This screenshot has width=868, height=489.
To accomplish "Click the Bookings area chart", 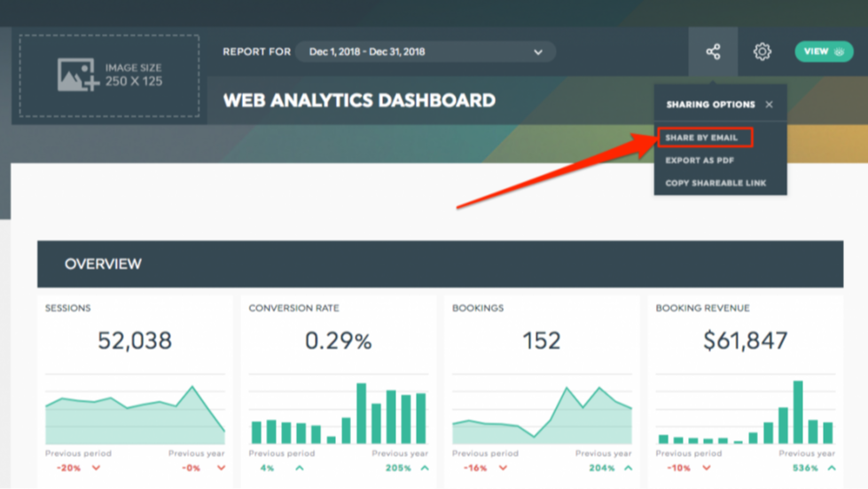I will pyautogui.click(x=542, y=414).
